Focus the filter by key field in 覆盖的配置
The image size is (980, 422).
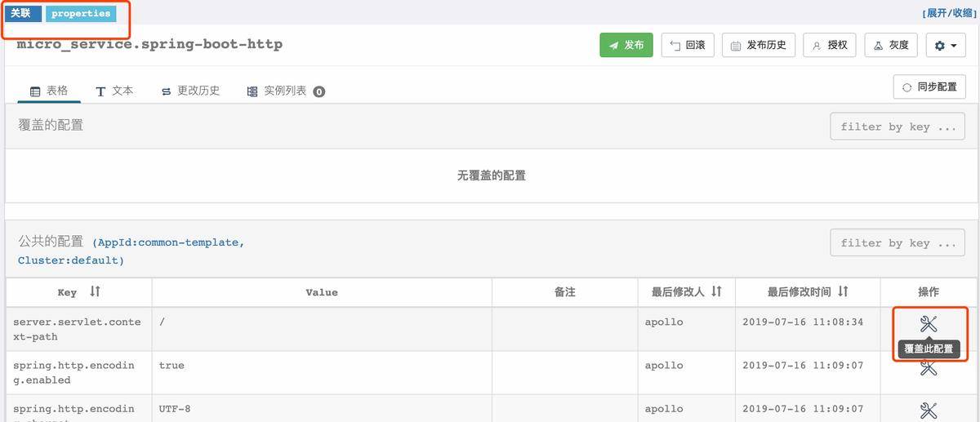tap(898, 127)
